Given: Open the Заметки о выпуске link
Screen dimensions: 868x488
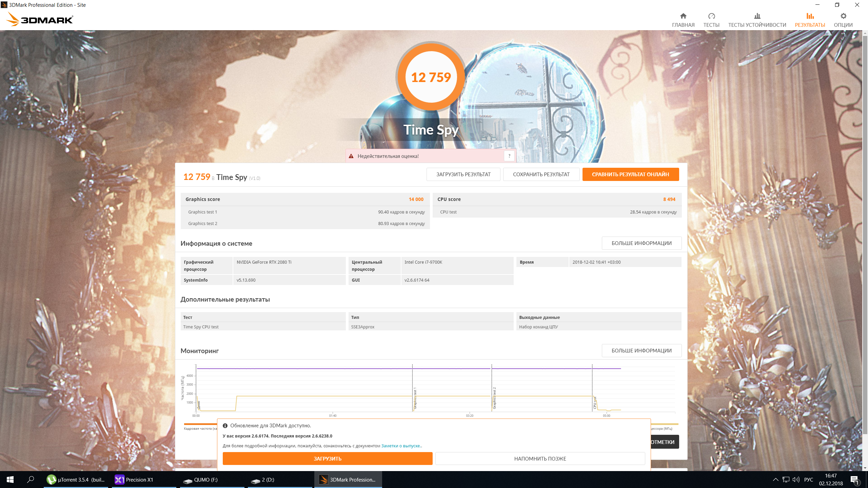Looking at the screenshot, I should pos(401,446).
